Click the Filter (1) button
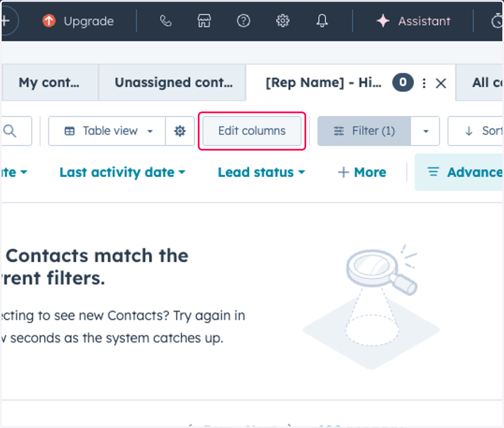The image size is (504, 428). pos(364,131)
